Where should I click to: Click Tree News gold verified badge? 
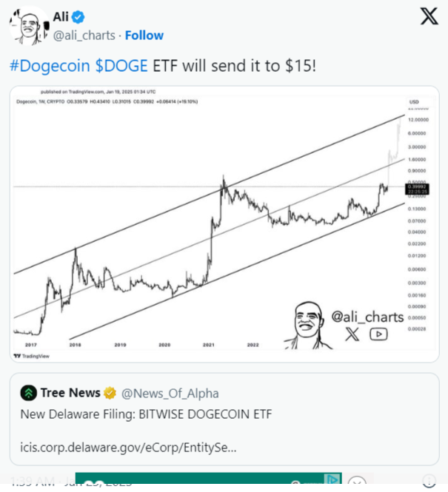[111, 393]
